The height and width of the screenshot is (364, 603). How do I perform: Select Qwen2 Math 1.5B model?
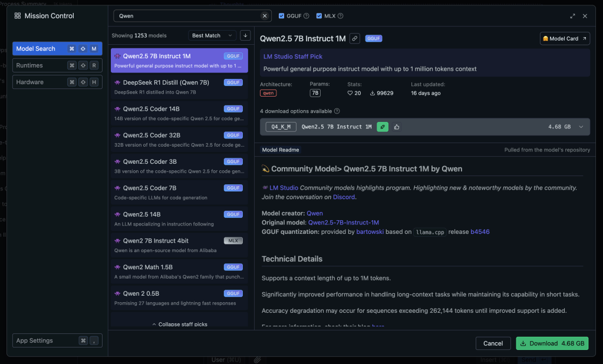[x=179, y=272]
